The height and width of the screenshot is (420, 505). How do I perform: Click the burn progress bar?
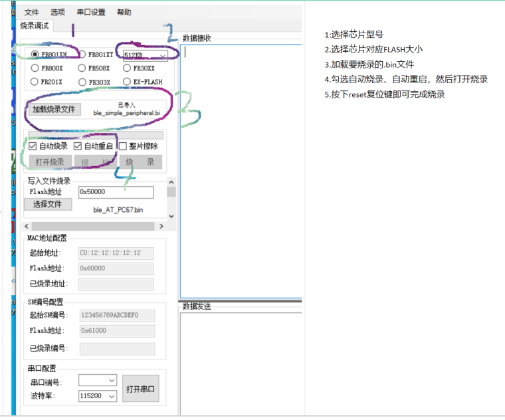point(96,135)
